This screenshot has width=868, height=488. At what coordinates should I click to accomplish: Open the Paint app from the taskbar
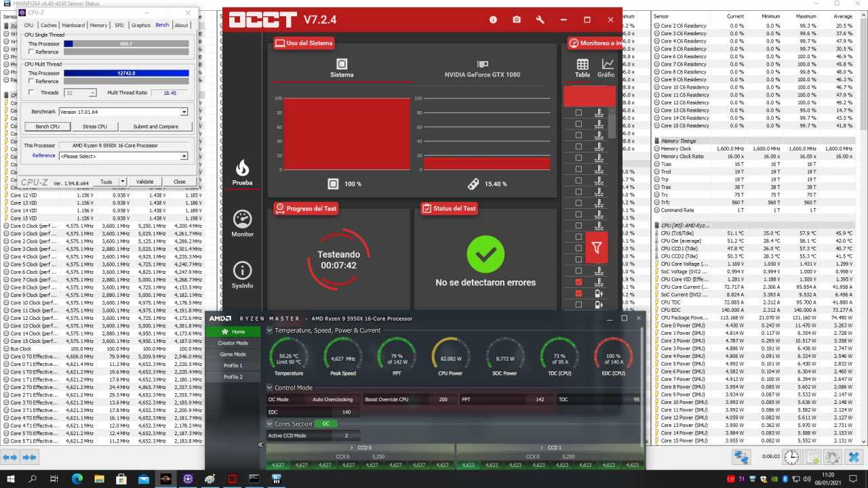[x=210, y=479]
